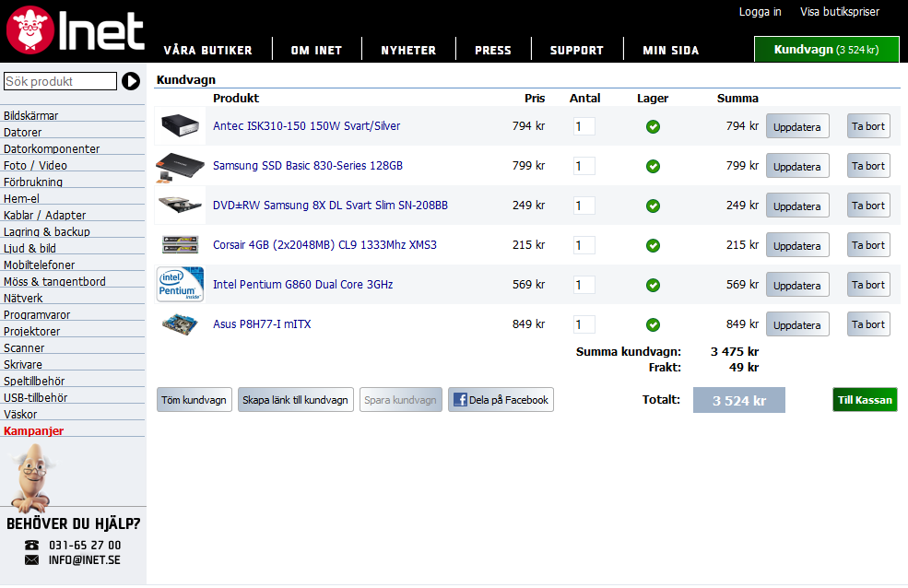The height and width of the screenshot is (588, 908).
Task: Focus the Sök produkt search field
Action: [x=60, y=81]
